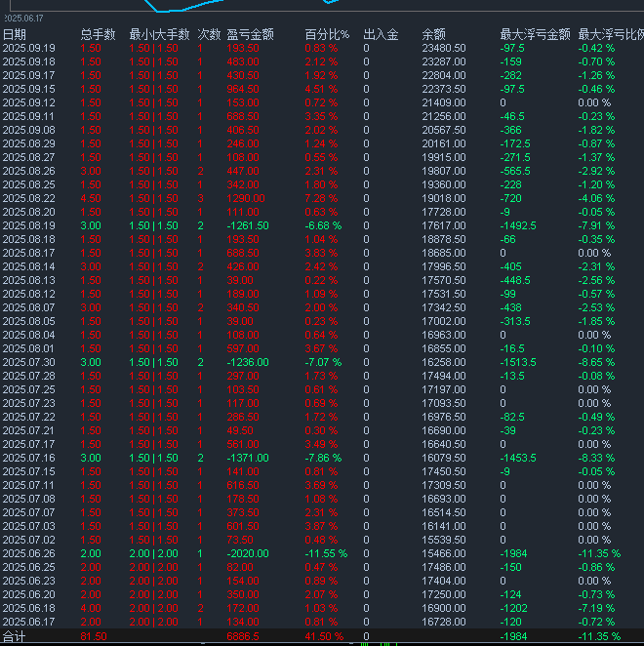Click the 合计 total row label

click(15, 636)
